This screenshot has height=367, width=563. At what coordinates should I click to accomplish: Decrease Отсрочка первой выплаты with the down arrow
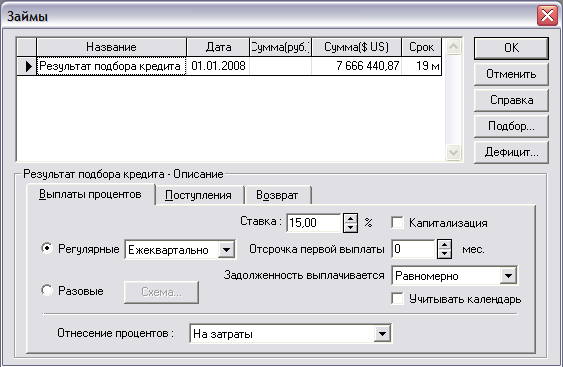point(444,254)
